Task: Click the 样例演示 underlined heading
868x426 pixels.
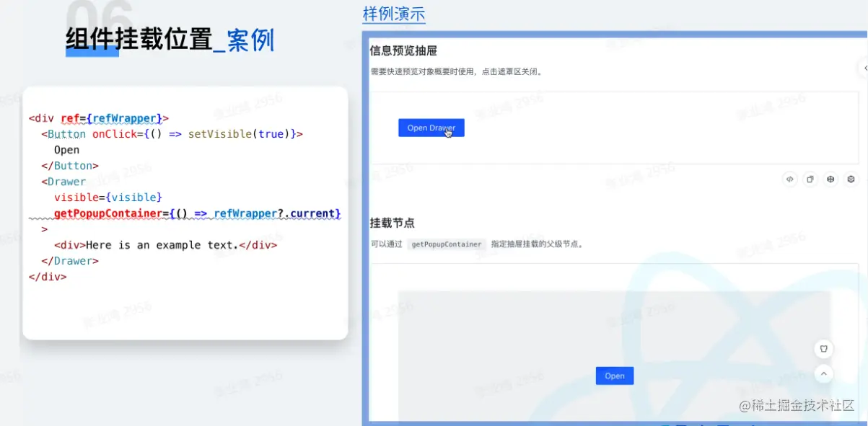Action: tap(394, 14)
